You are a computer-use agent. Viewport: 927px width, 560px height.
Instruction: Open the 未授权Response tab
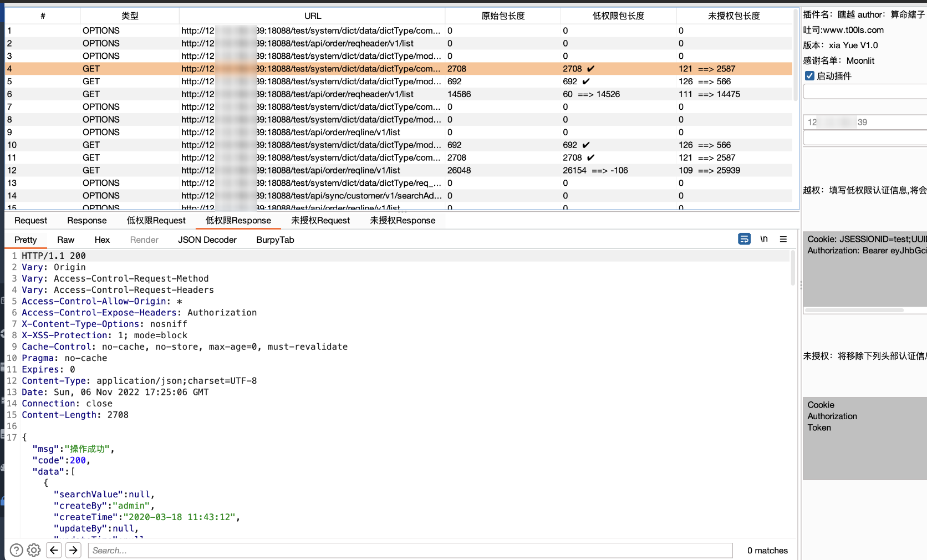tap(403, 221)
